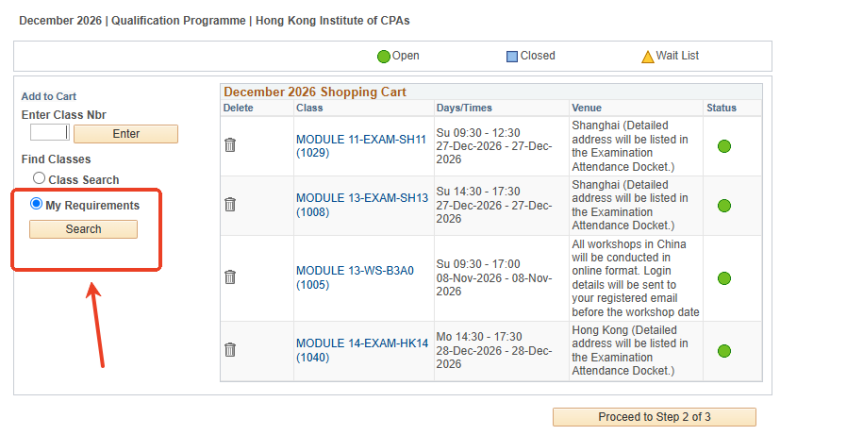
Task: Remove MODULE 13-WS-B3A0 with trash icon
Action: coord(230,277)
